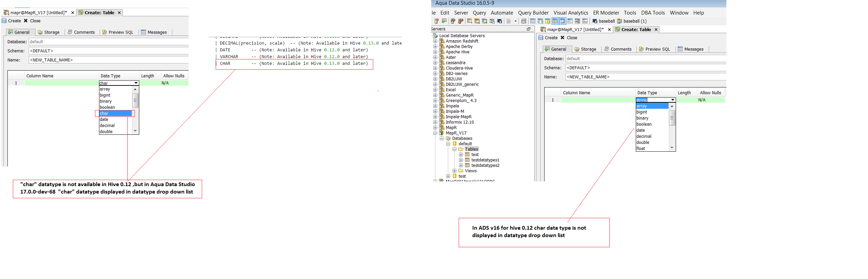Screen dimensions: 868x279
Task: Select 'char' in the data type list
Action: (x=115, y=113)
